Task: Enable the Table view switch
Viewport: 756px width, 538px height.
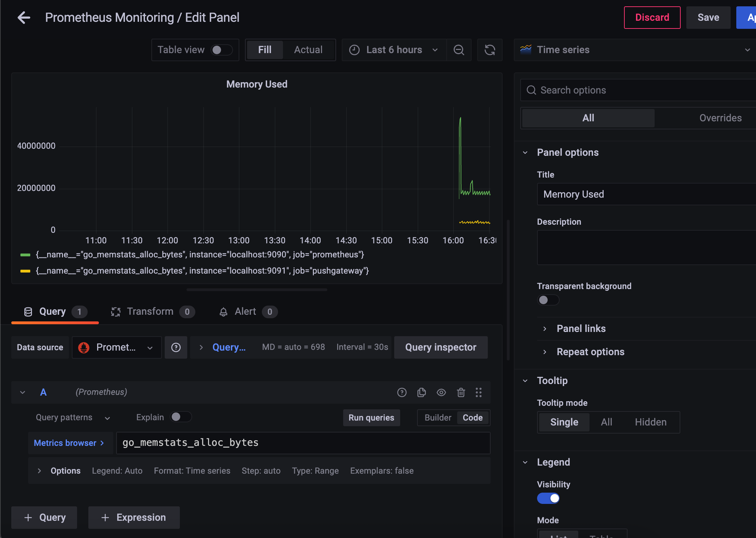Action: [x=221, y=50]
